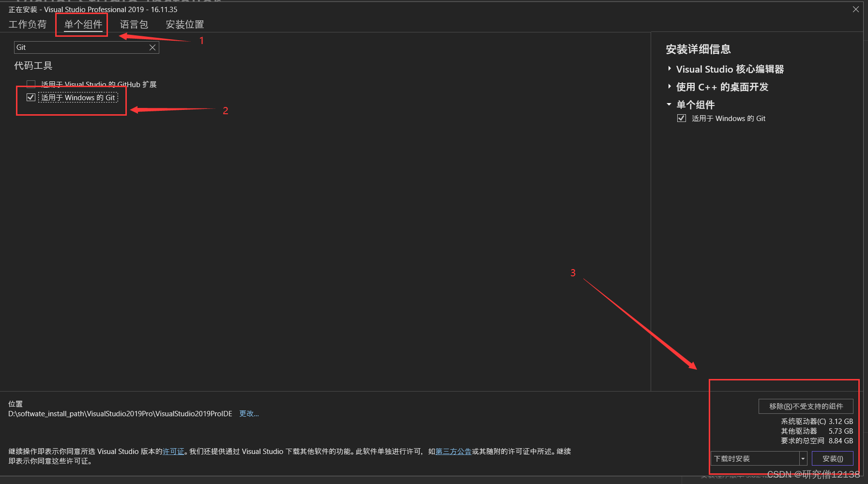
Task: Clear the Git search box with X
Action: 152,47
